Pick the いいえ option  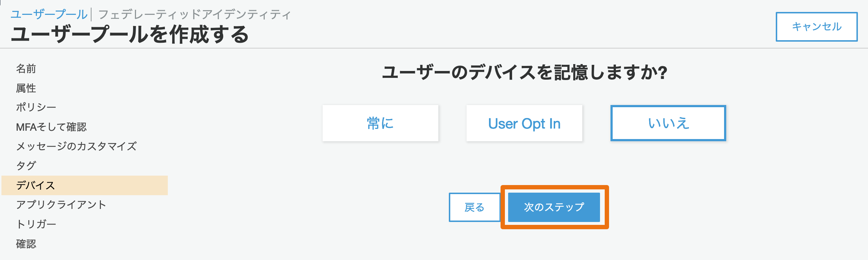pos(668,123)
